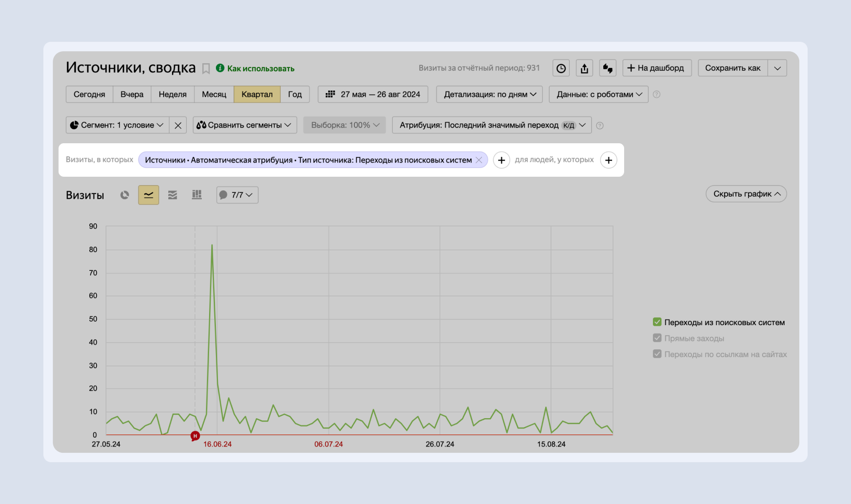Image resolution: width=851 pixels, height=504 pixels.
Task: Expand the Сохранить как arrow menu
Action: [777, 68]
